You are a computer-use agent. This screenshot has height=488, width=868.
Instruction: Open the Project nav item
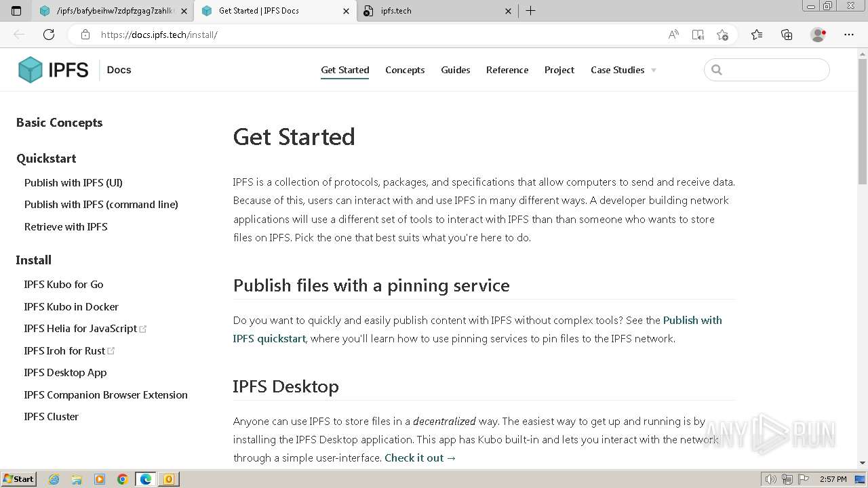pos(559,70)
